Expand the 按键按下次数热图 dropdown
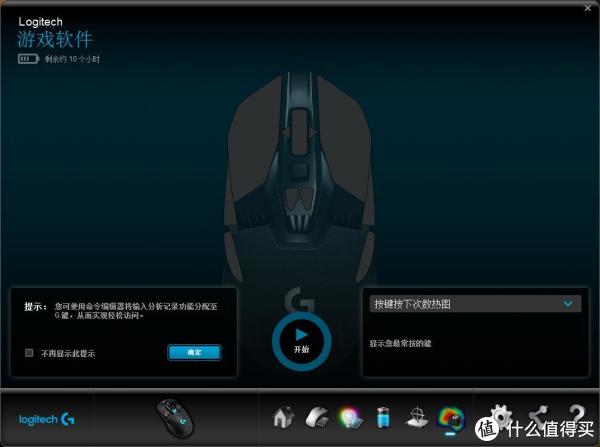Viewport: 600px width, 447px height. [x=475, y=304]
